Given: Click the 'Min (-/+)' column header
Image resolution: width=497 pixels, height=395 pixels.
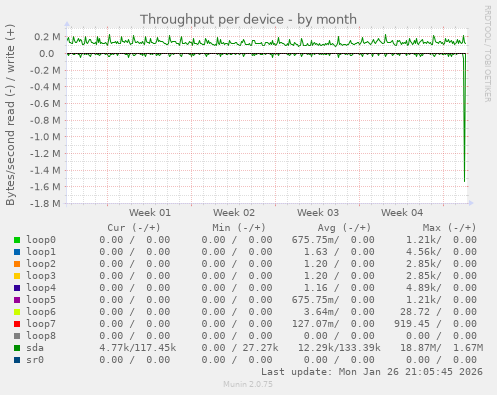Looking at the screenshot, I should [239, 228].
